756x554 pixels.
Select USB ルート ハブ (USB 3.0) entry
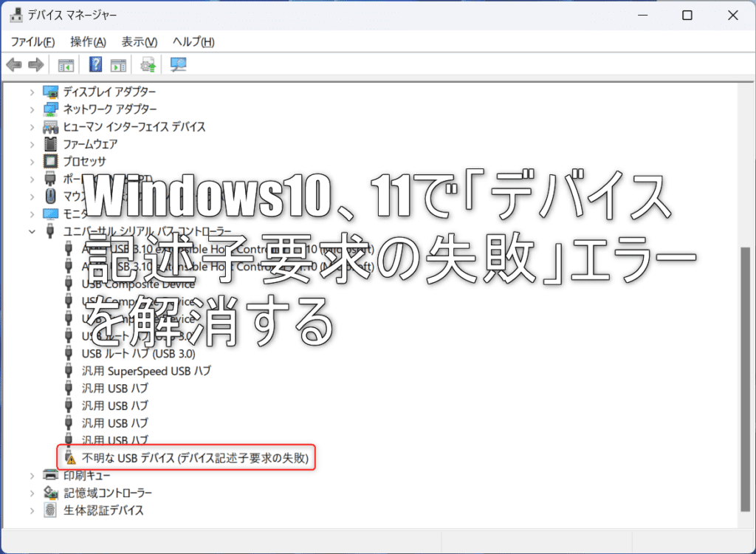[x=138, y=354]
